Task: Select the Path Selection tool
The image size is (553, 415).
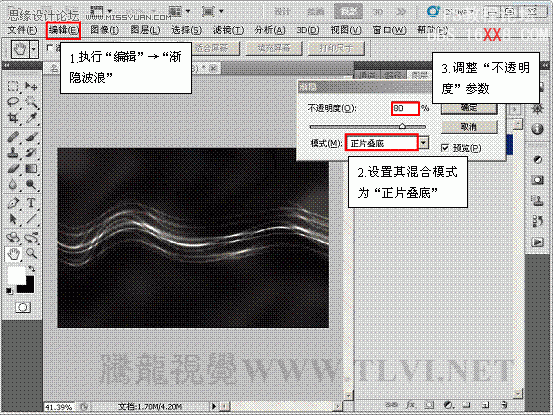Action: [x=13, y=219]
